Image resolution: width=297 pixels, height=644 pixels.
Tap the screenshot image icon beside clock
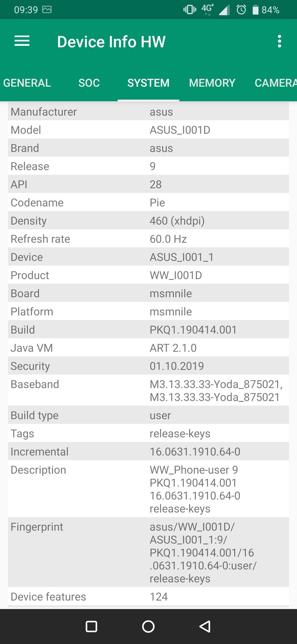[x=47, y=9]
